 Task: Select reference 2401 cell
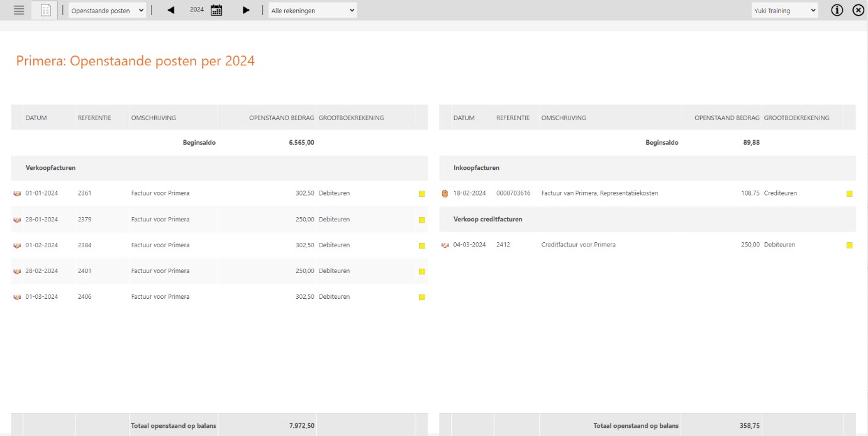[x=84, y=271]
